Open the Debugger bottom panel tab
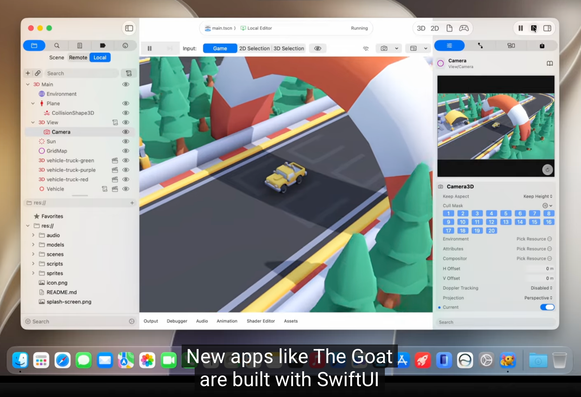Screen dimensions: 581x397 point(177,321)
